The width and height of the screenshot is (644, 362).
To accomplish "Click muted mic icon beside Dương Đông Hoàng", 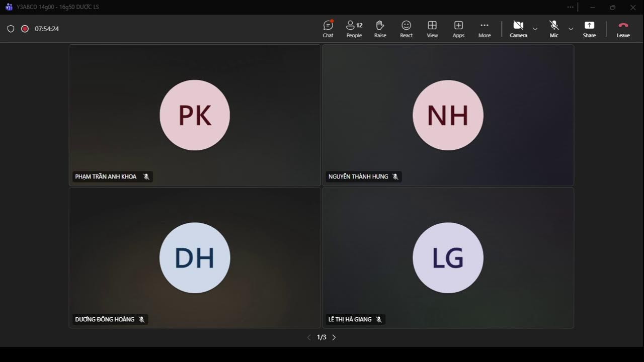I will (x=141, y=319).
